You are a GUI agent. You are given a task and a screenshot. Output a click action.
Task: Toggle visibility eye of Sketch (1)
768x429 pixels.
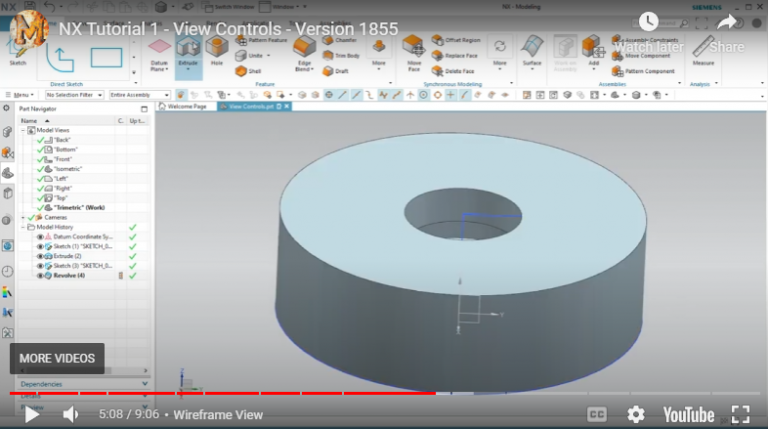tap(40, 246)
